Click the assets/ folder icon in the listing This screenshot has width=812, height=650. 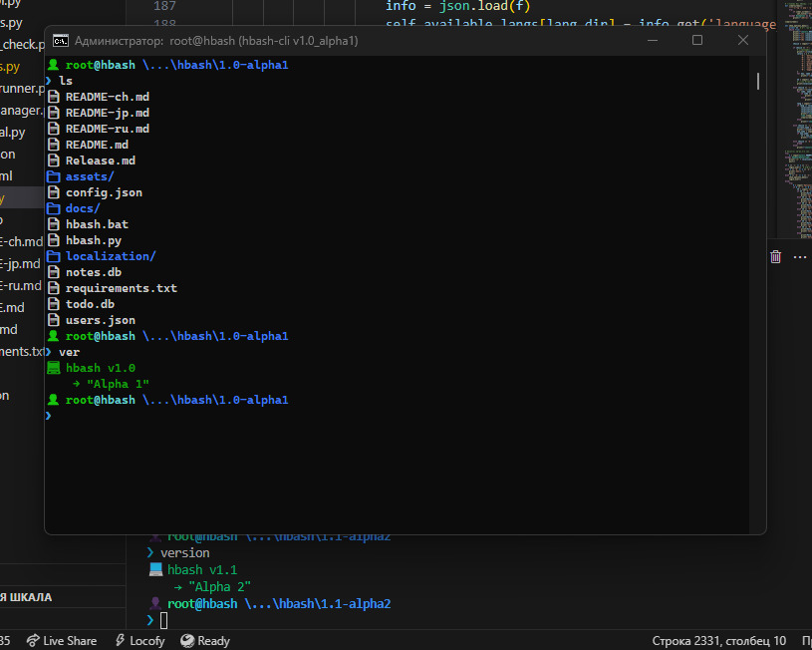tap(54, 176)
